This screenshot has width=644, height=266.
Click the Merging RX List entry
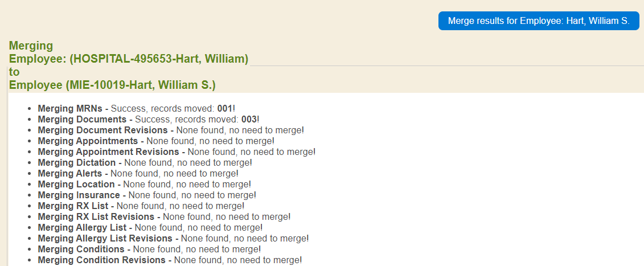coord(141,206)
